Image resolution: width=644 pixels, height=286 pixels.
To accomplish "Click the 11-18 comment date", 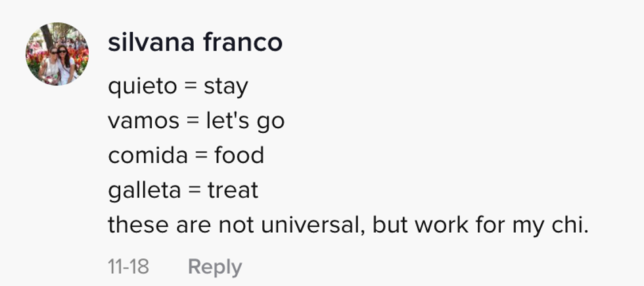I will [x=128, y=266].
